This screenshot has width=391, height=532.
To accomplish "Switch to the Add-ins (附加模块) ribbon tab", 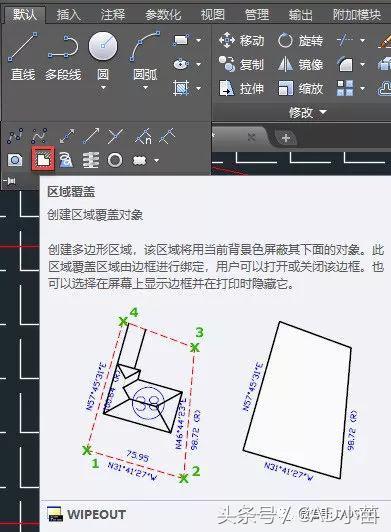I will pyautogui.click(x=356, y=15).
